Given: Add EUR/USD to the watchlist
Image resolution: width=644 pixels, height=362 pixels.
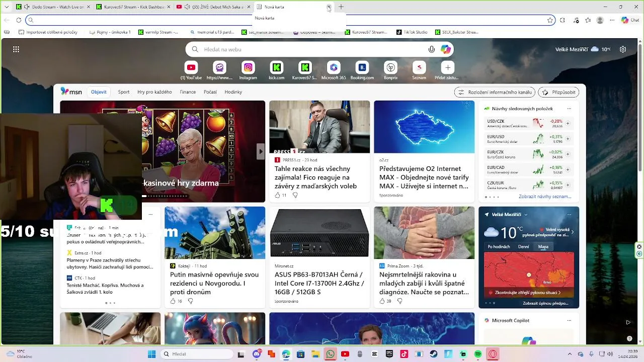Looking at the screenshot, I should pos(568,139).
